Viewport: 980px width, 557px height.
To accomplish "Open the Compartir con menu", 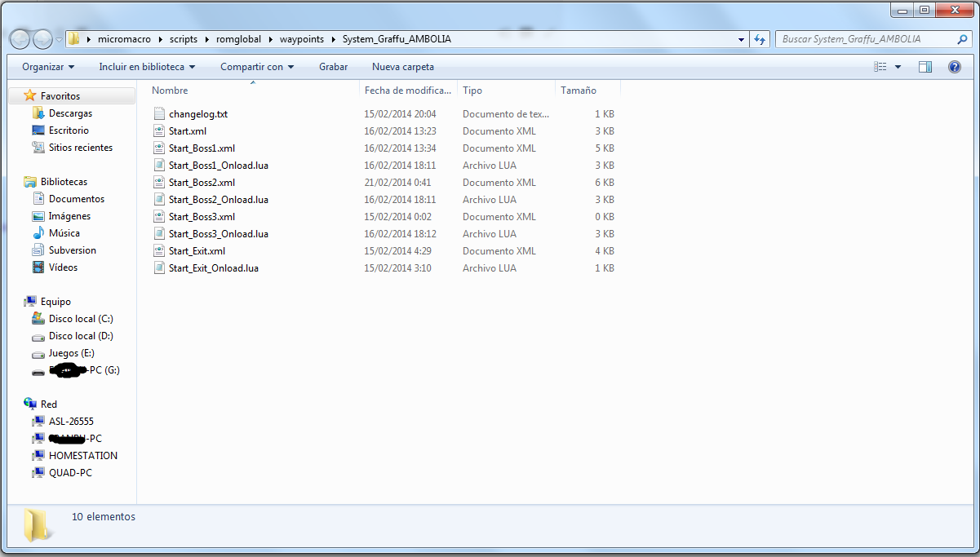I will (x=256, y=67).
